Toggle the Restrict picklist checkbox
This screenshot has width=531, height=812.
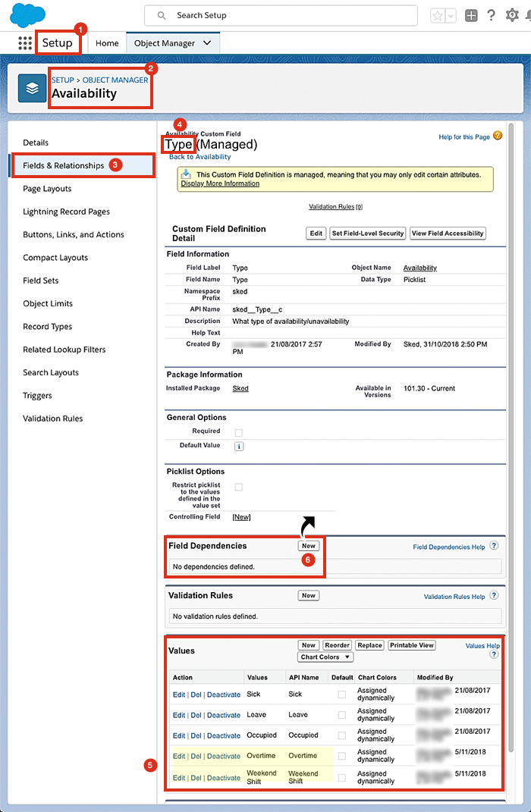click(239, 487)
